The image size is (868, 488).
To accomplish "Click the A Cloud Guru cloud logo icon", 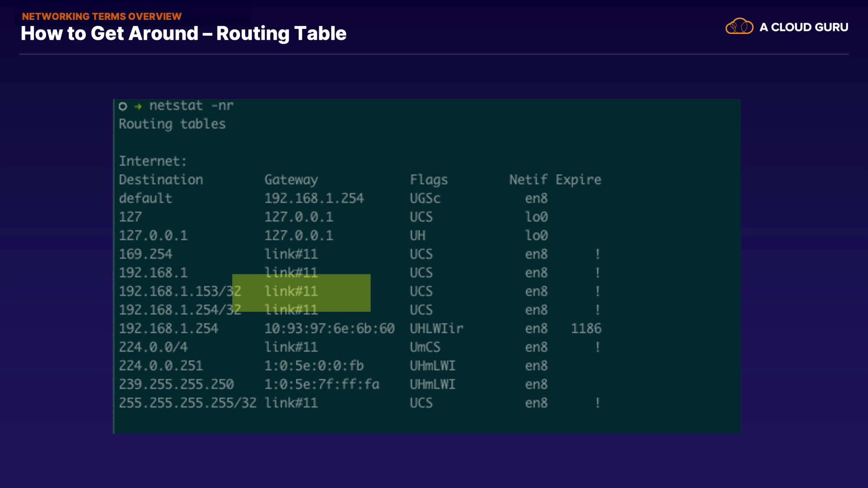I will [739, 27].
